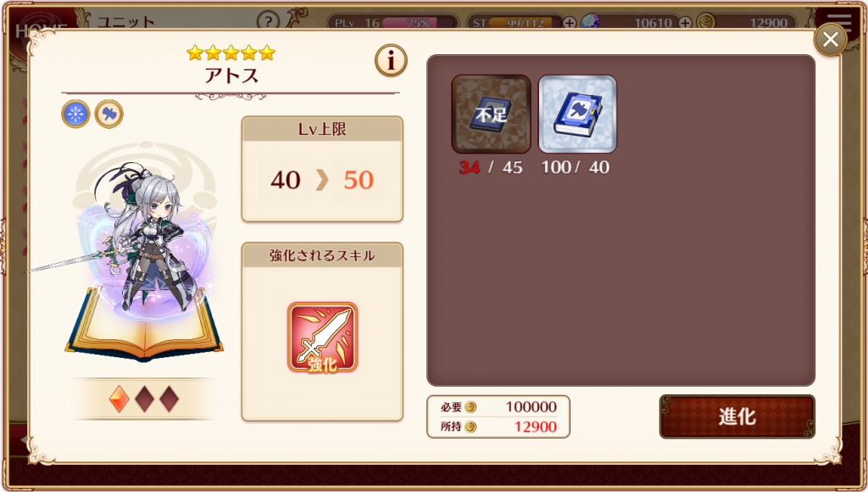Viewport: 868px width, 492px height.
Task: Select the blue snowflake attribute icon
Action: pos(75,115)
